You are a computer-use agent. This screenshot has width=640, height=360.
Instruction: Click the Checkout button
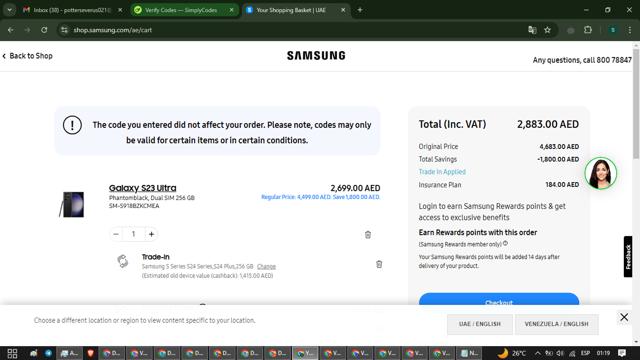tap(499, 300)
